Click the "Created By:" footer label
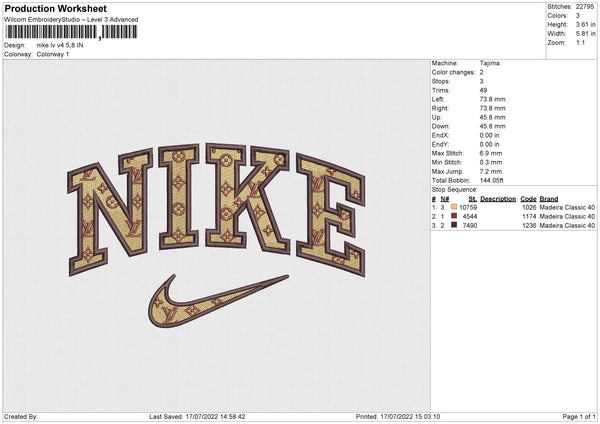The width and height of the screenshot is (600, 424). (21, 416)
